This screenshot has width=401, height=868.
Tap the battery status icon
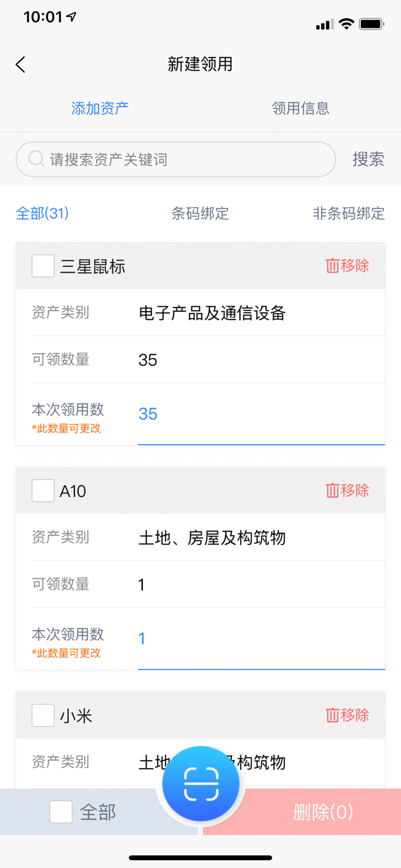pos(371,24)
